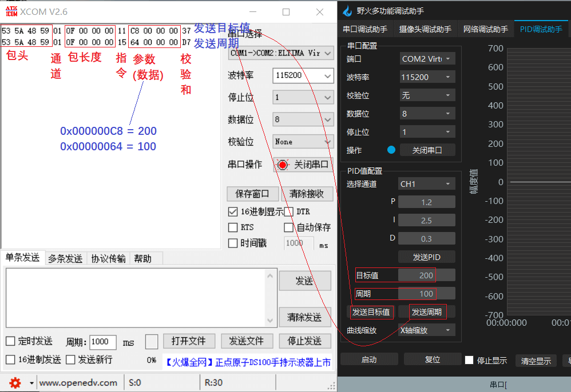Enable the 定时发送 checkbox
This screenshot has width=571, height=392.
(10, 341)
